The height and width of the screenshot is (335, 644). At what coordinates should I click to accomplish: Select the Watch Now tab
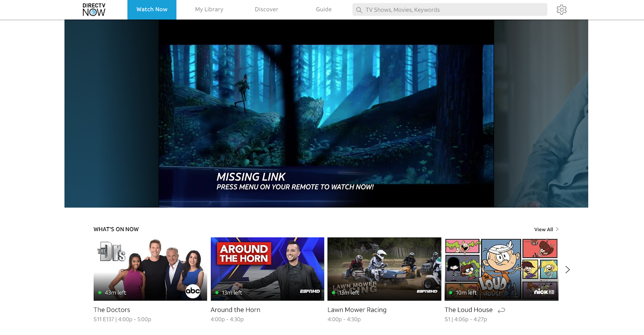152,10
